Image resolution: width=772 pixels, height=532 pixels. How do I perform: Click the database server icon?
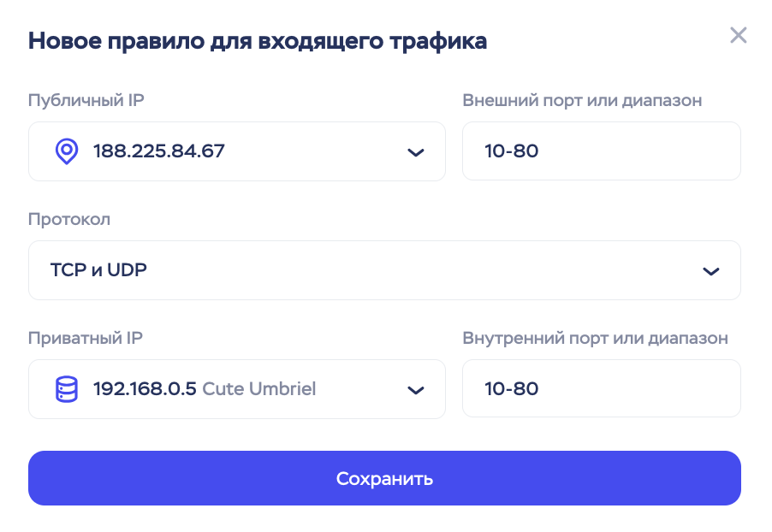pyautogui.click(x=66, y=389)
